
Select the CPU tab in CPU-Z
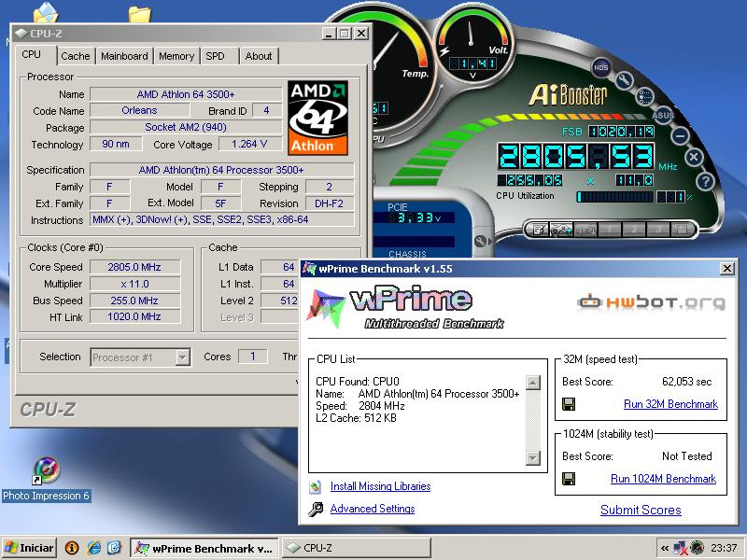tap(32, 54)
